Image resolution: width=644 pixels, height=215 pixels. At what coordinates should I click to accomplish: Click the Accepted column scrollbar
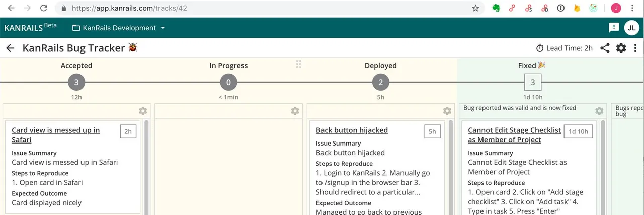click(146, 167)
